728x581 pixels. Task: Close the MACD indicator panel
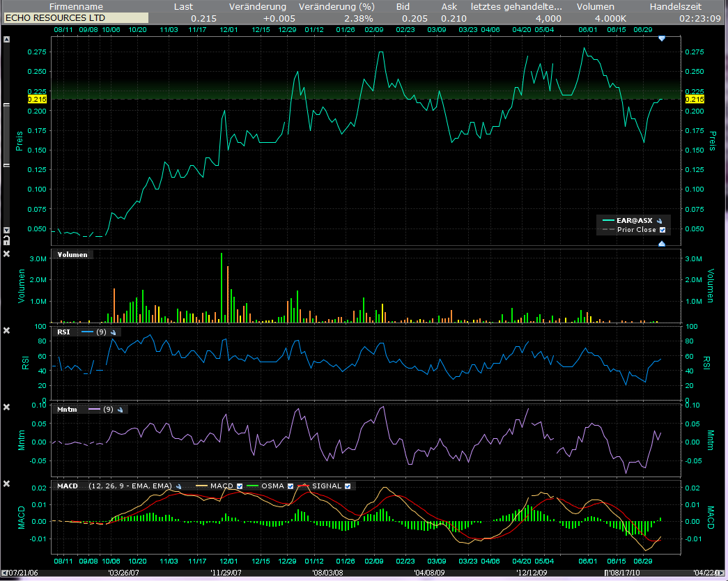[x=7, y=484]
